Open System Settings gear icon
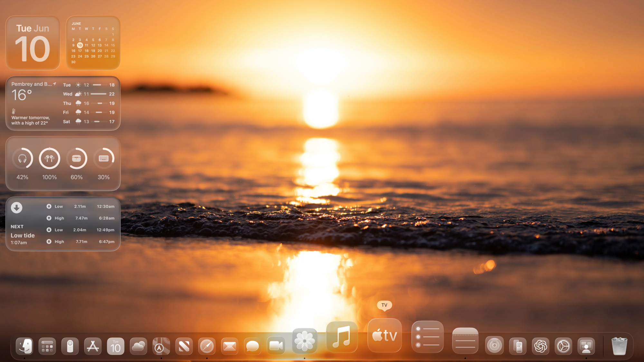The image size is (644, 362). tap(563, 346)
